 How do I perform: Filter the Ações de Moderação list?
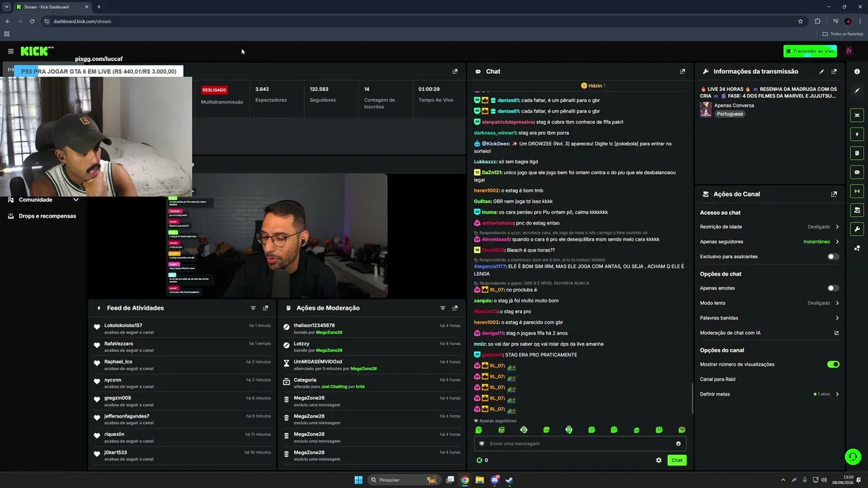443,308
